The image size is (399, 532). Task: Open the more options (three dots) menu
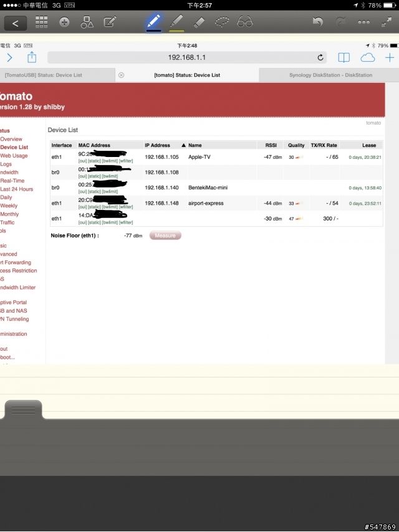click(x=363, y=22)
